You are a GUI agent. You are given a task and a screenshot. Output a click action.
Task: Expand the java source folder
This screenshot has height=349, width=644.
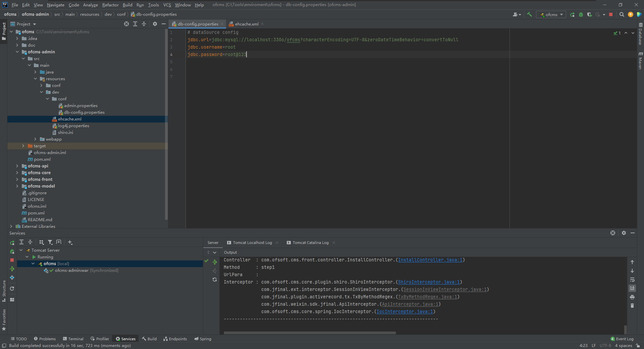[35, 72]
